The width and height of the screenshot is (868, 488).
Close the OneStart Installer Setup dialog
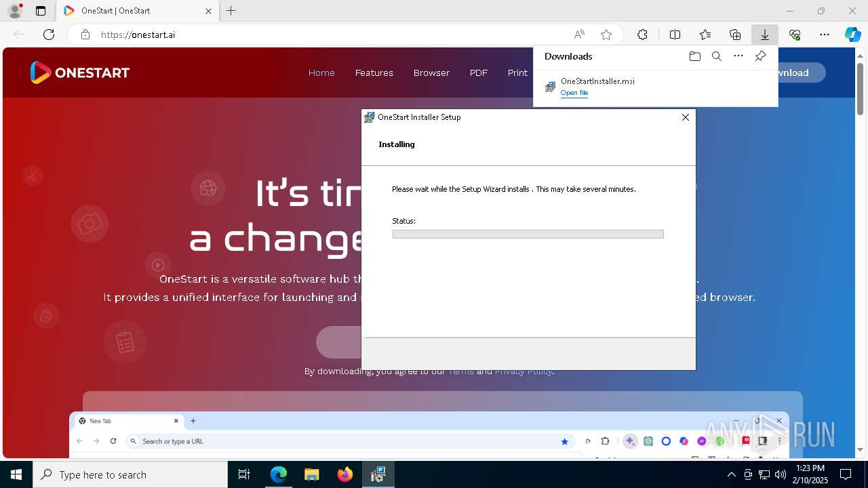[685, 117]
